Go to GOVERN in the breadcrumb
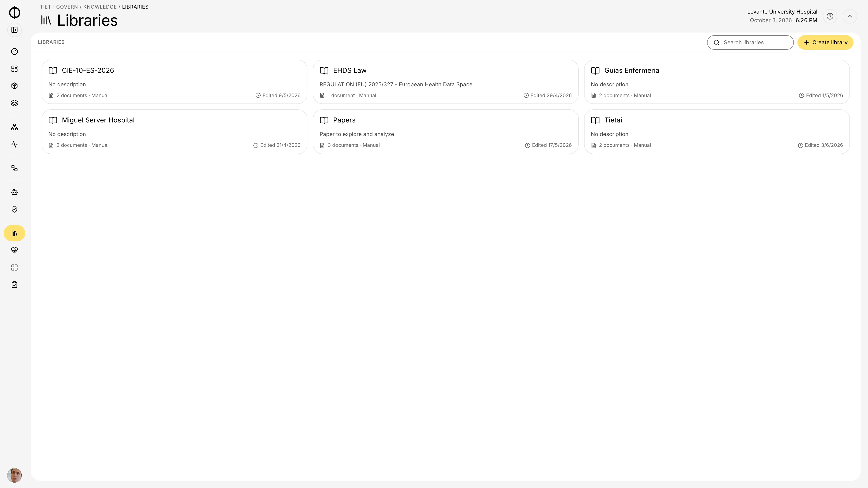The height and width of the screenshot is (488, 868). (67, 7)
